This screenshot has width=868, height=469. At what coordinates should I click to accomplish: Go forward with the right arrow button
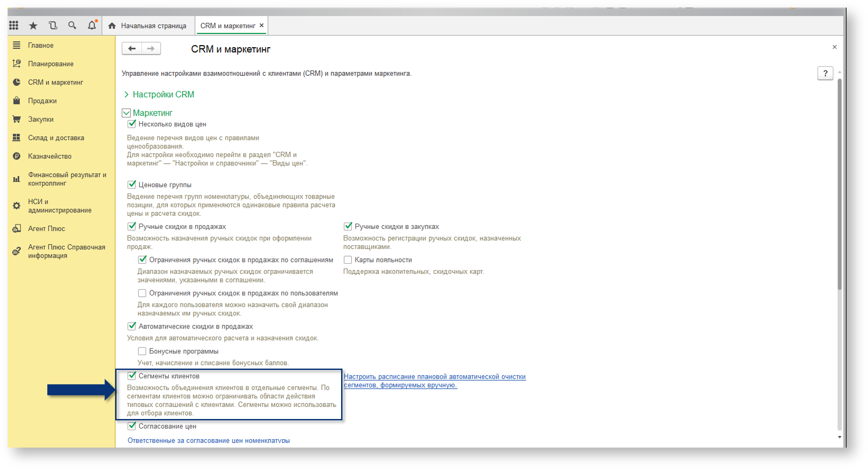point(151,48)
